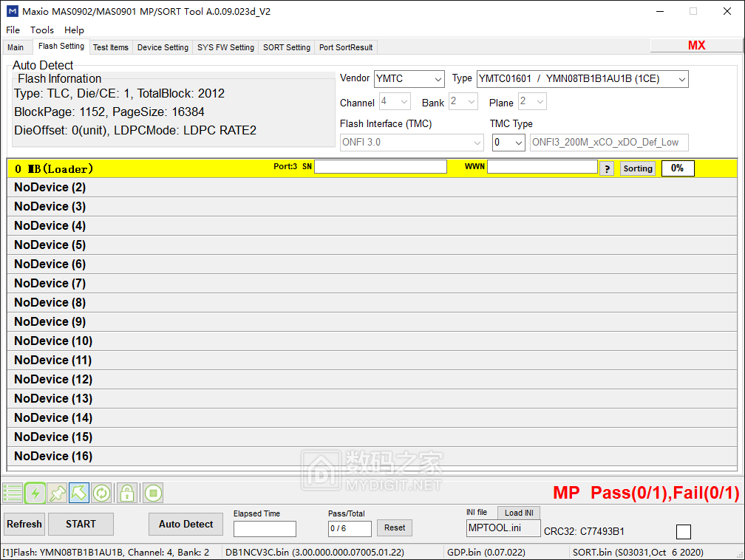Click the Reset button
Screen dimensions: 745x560
pos(395,527)
